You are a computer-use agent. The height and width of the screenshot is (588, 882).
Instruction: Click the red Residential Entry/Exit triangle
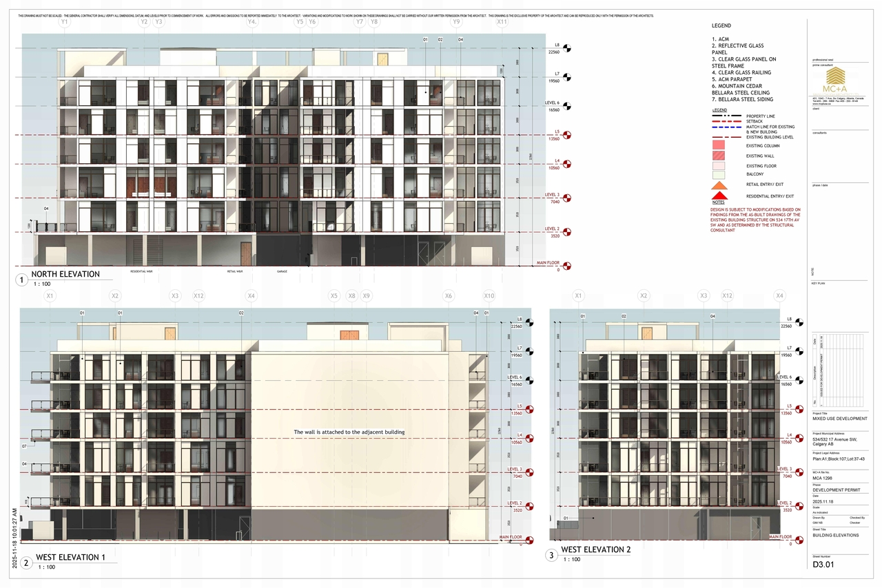[x=719, y=196]
